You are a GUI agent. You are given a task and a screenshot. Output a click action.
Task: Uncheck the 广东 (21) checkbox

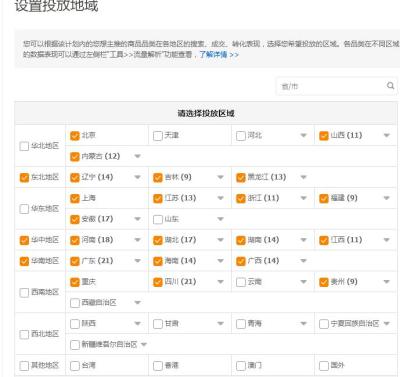point(75,261)
